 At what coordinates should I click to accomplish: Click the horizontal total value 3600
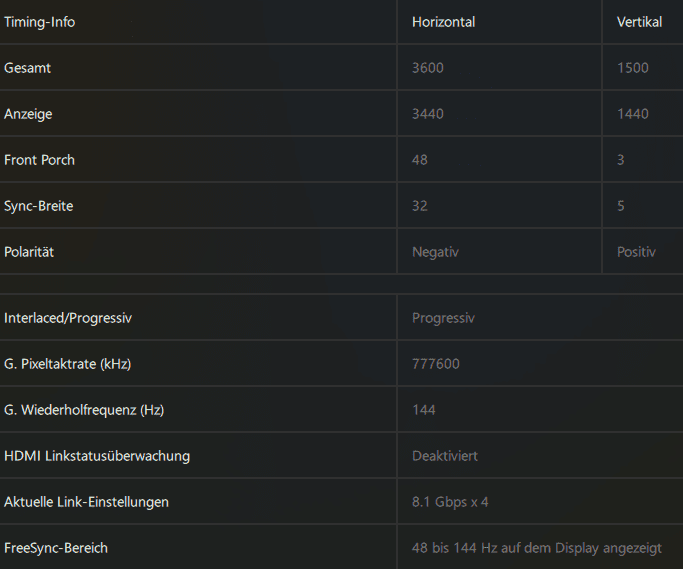click(x=428, y=68)
